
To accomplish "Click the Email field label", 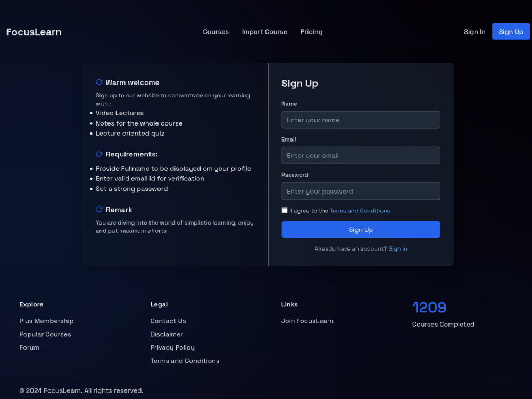I will (x=289, y=139).
